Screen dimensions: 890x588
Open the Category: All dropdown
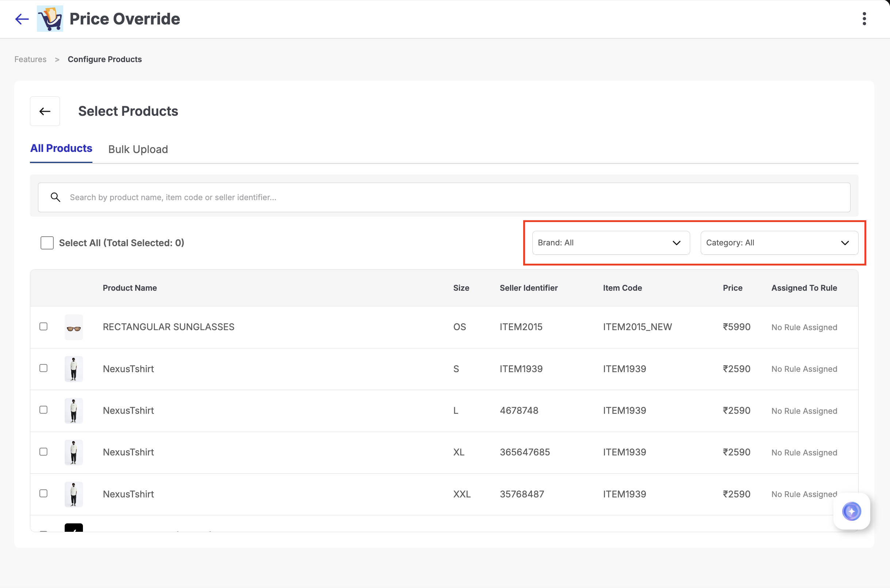coord(779,243)
